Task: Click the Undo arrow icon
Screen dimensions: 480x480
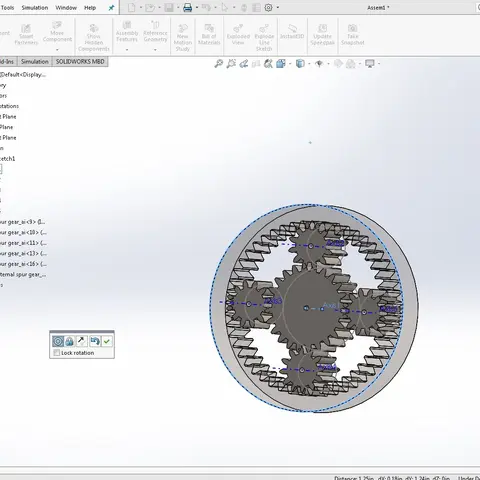Action: [206, 8]
